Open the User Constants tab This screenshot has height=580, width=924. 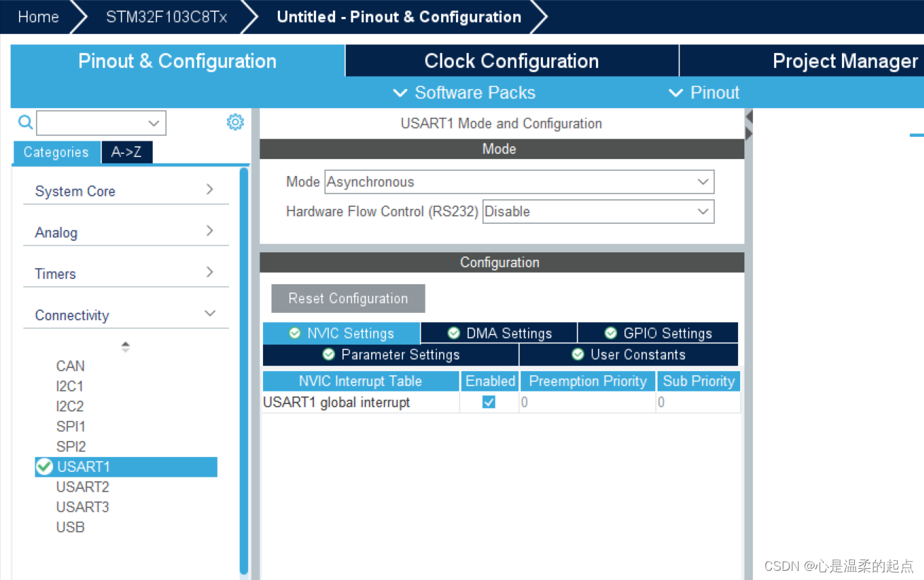[628, 355]
